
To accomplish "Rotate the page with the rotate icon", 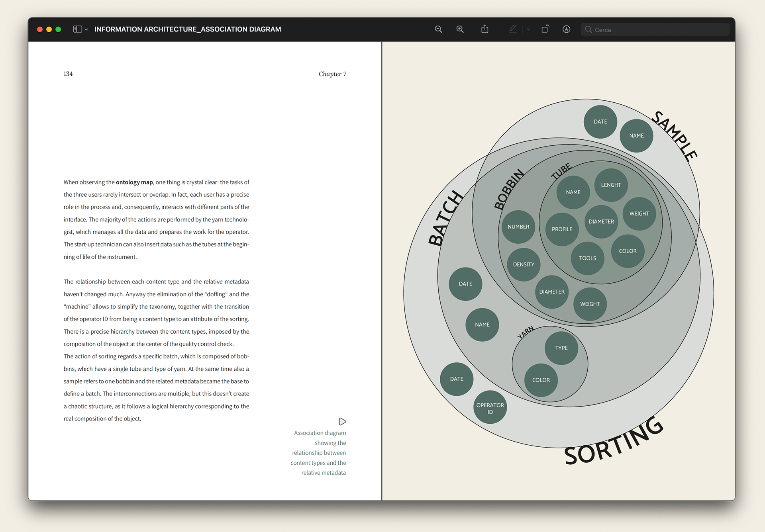I will pos(545,29).
